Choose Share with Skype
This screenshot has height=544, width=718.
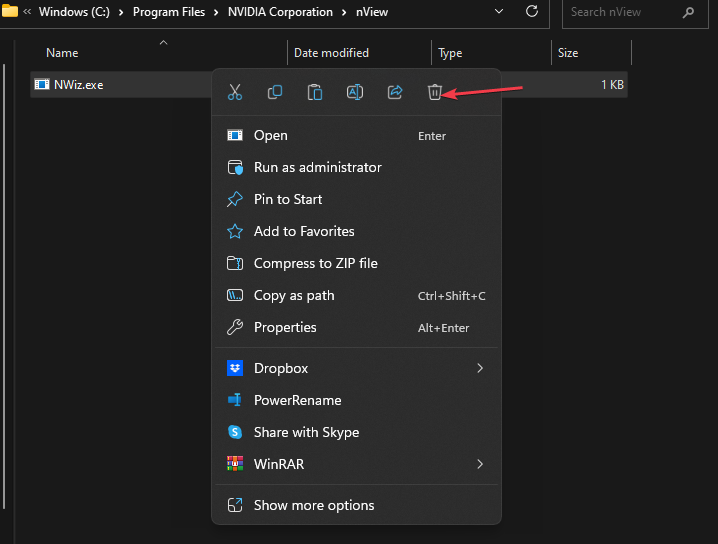[x=356, y=432]
